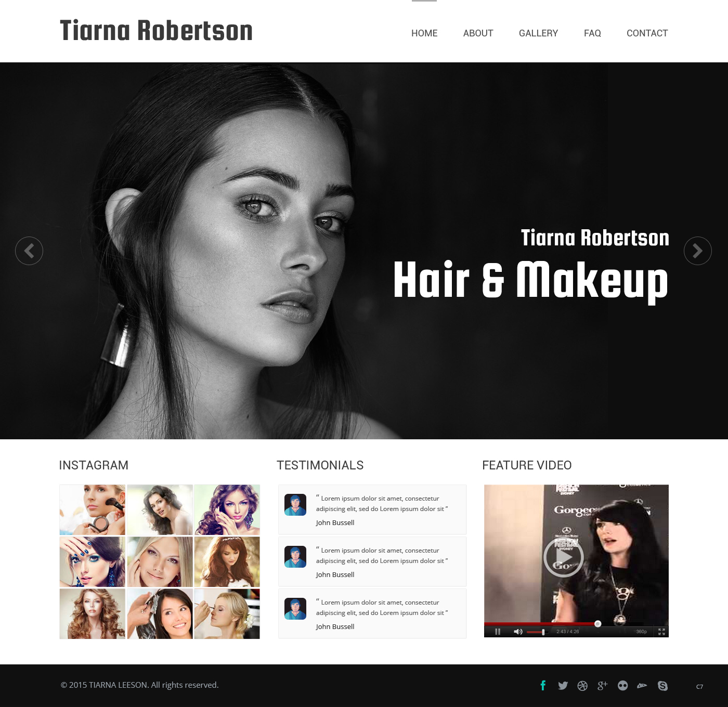Open the CONTACT page
Viewport: 728px width, 707px height.
pyautogui.click(x=647, y=33)
